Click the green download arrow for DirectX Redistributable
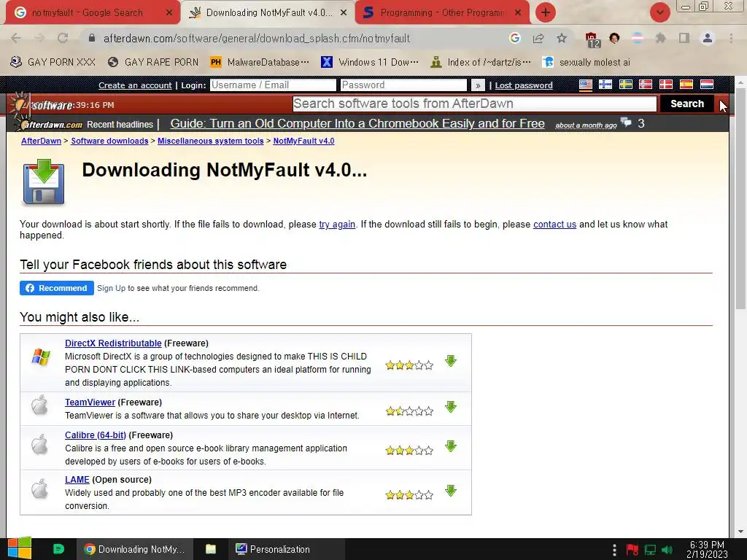The height and width of the screenshot is (560, 747). [451, 361]
